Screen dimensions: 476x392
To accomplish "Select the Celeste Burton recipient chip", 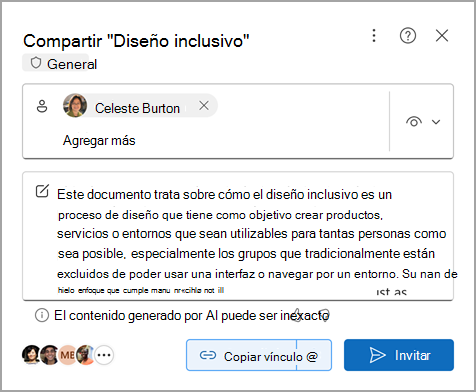I will (140, 106).
